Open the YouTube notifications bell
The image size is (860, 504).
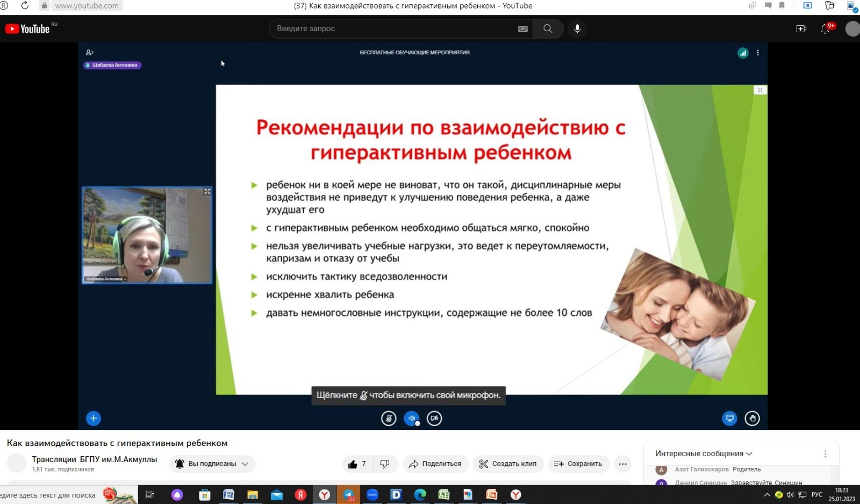(x=825, y=29)
